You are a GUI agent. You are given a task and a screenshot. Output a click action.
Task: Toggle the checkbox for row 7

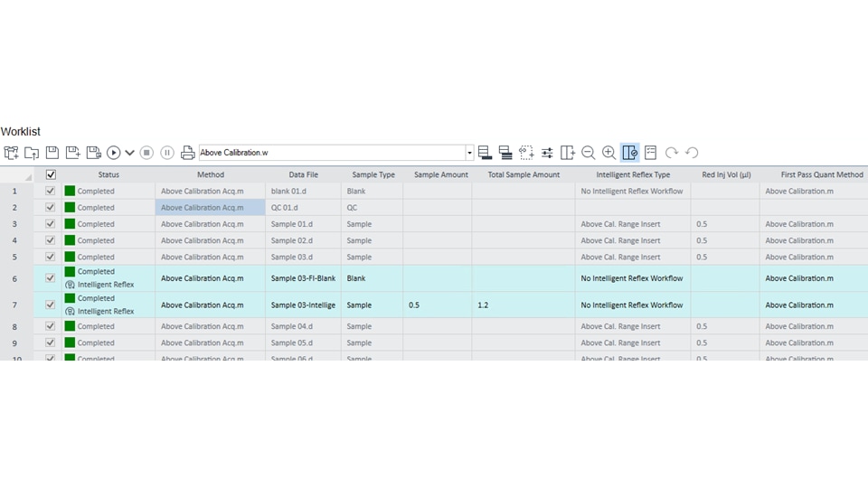tap(51, 305)
